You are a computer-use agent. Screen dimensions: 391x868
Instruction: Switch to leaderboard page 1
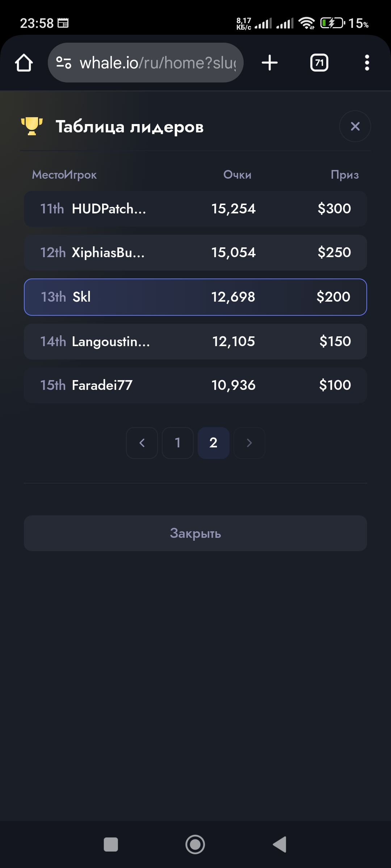click(177, 443)
